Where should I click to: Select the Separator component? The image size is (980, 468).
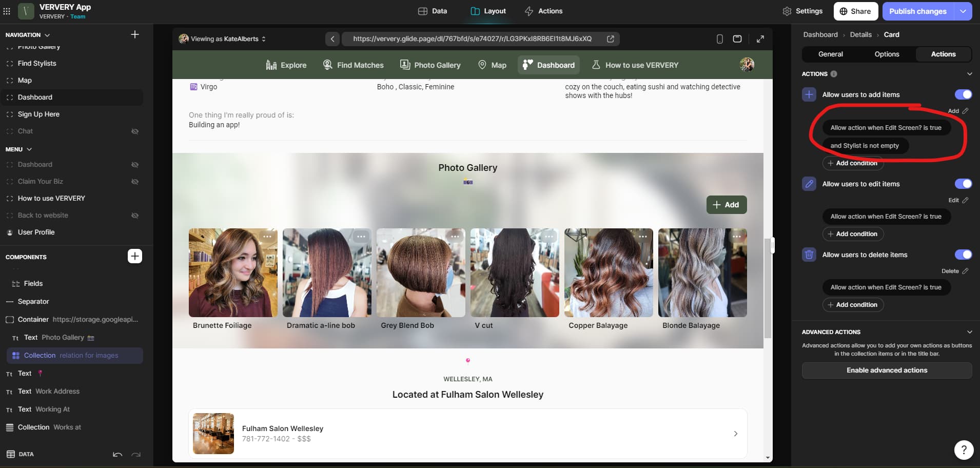pyautogui.click(x=33, y=302)
